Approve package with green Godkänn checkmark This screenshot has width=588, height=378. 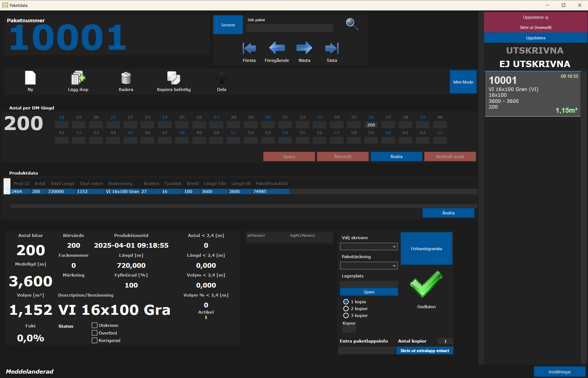[x=426, y=284]
